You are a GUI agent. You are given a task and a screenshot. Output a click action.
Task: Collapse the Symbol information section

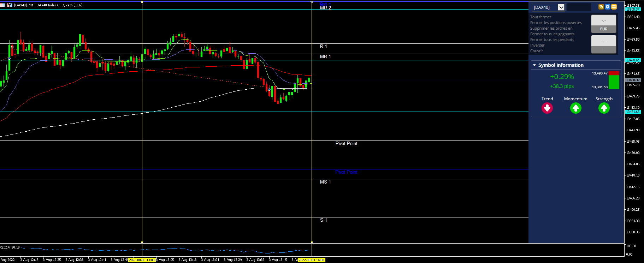[534, 65]
